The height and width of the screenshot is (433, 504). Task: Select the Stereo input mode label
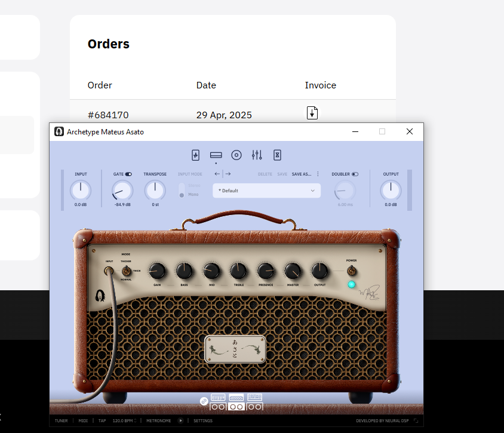[x=194, y=186]
